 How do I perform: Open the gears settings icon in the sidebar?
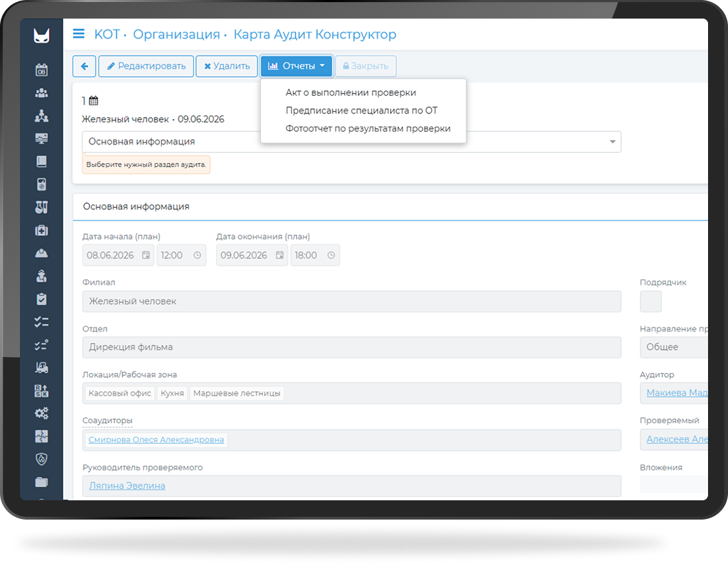tap(41, 413)
